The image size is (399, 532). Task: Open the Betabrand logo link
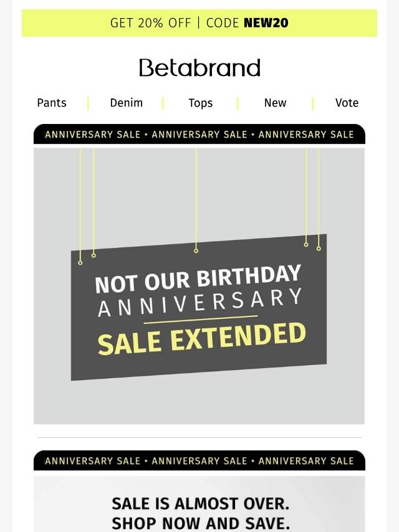click(x=199, y=67)
